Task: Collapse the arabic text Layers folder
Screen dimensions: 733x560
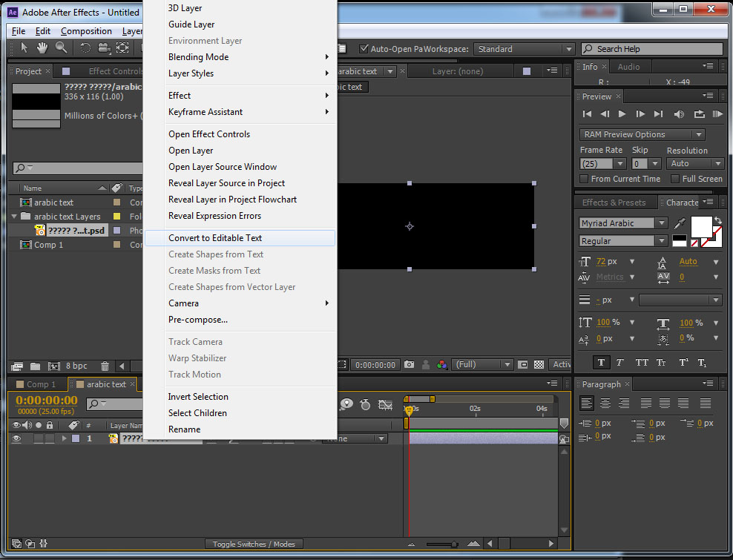Action: [x=14, y=216]
